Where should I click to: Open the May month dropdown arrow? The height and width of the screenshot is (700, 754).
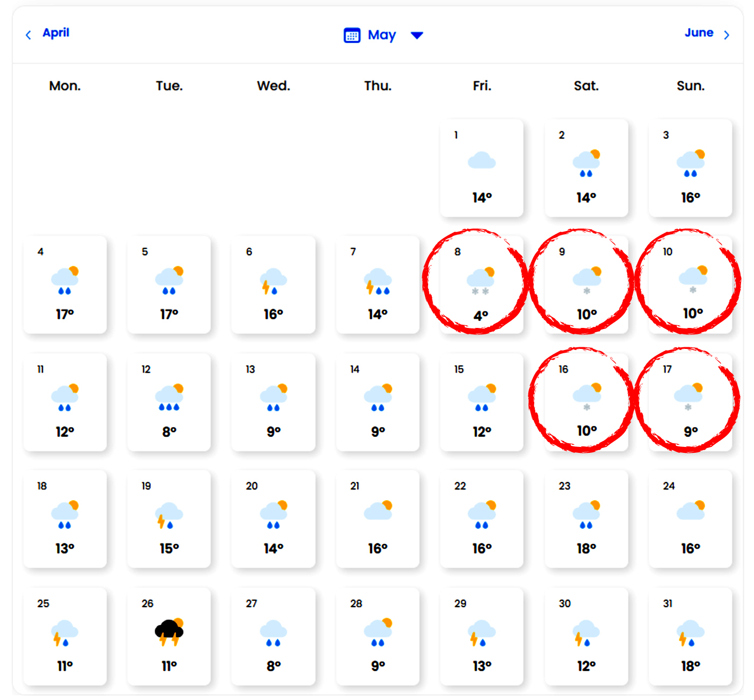point(417,36)
